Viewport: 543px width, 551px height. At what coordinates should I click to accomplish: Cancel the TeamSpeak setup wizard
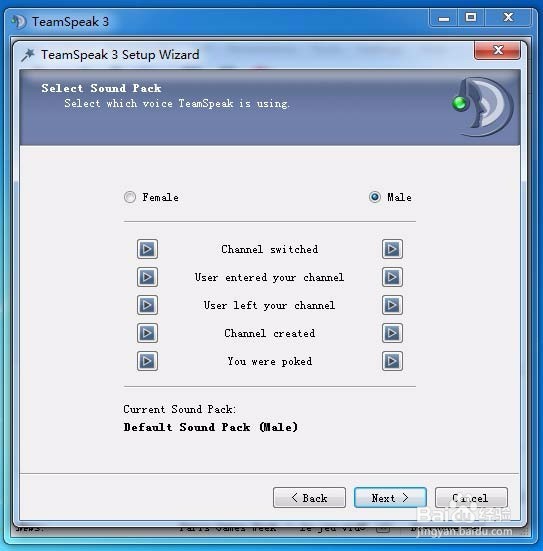471,498
